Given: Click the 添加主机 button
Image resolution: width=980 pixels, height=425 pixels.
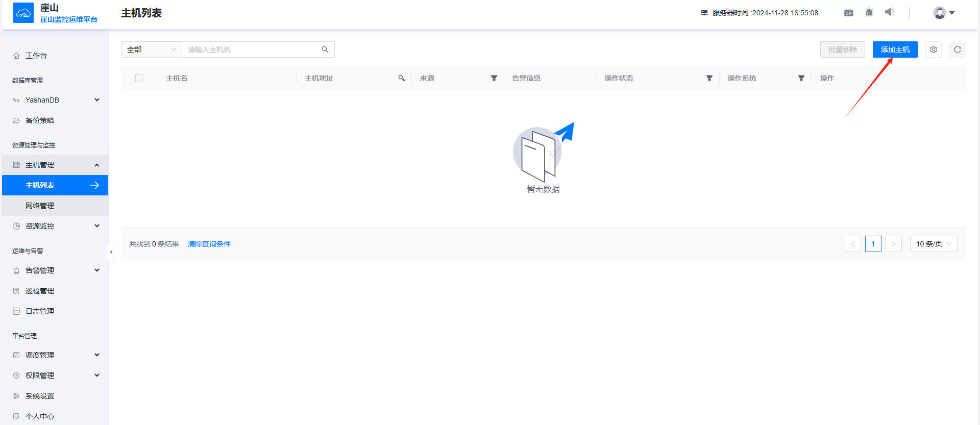Looking at the screenshot, I should pos(895,49).
